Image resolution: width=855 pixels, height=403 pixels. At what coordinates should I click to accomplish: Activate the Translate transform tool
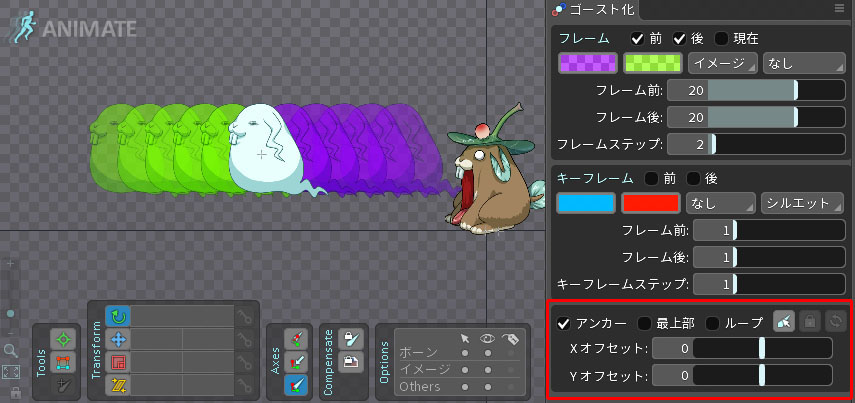[118, 339]
